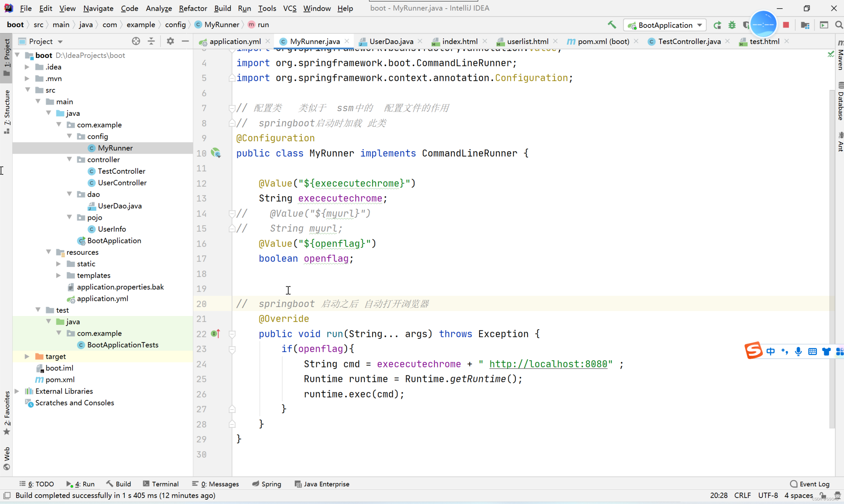Image resolution: width=844 pixels, height=504 pixels.
Task: Open the BootApplication run configuration dropdown
Action: (x=665, y=25)
